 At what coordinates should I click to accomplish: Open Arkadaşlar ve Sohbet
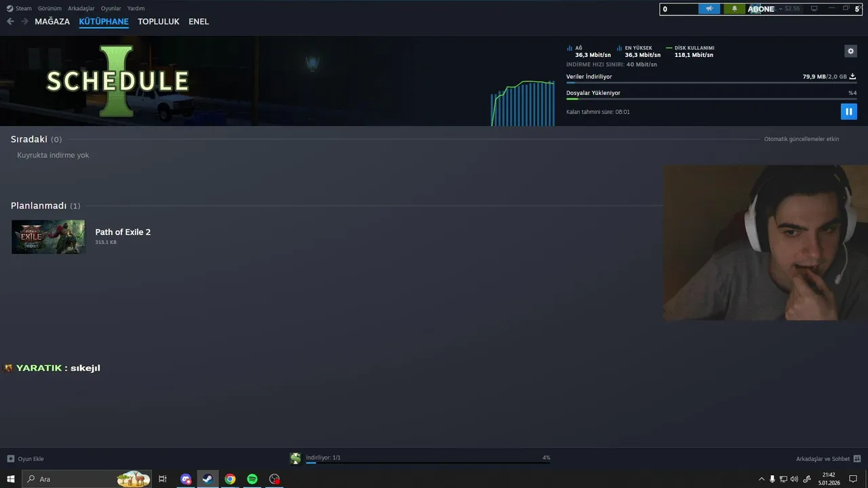point(823,459)
